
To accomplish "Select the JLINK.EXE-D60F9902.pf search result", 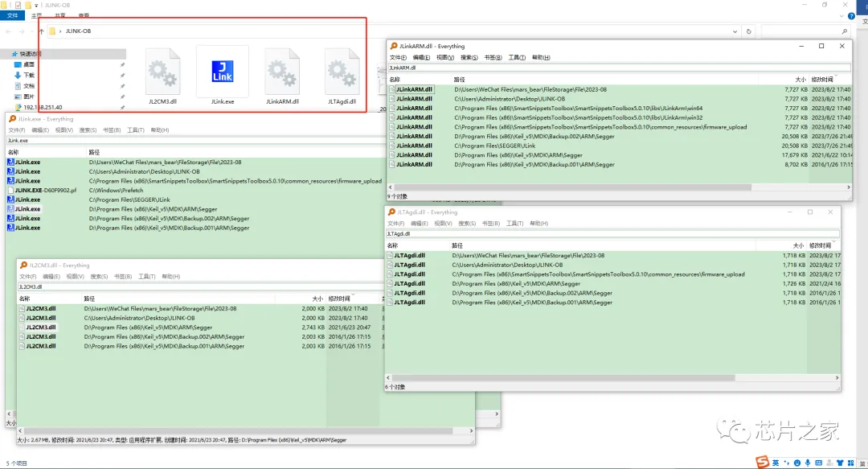I will coord(45,190).
